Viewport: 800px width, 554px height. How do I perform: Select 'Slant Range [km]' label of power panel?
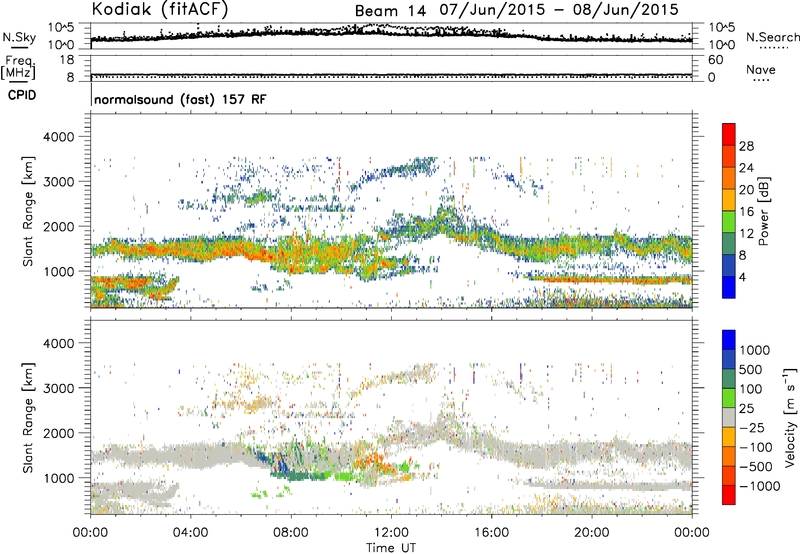28,211
